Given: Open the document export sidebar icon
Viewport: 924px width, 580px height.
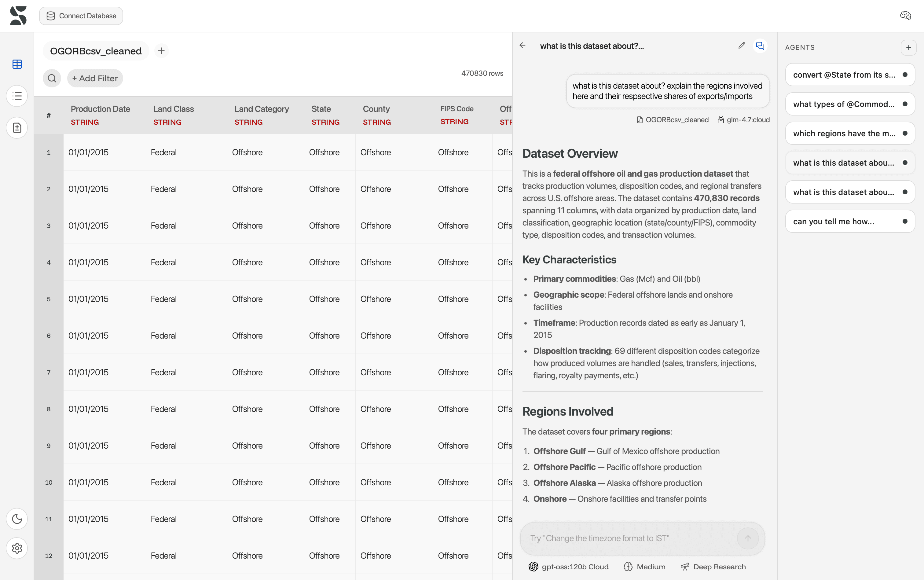Looking at the screenshot, I should coord(17,128).
